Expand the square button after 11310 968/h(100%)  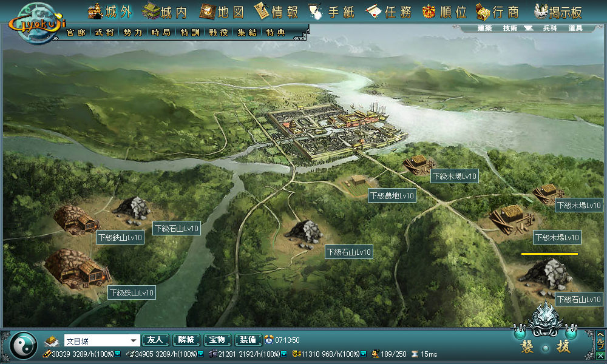[x=364, y=354]
